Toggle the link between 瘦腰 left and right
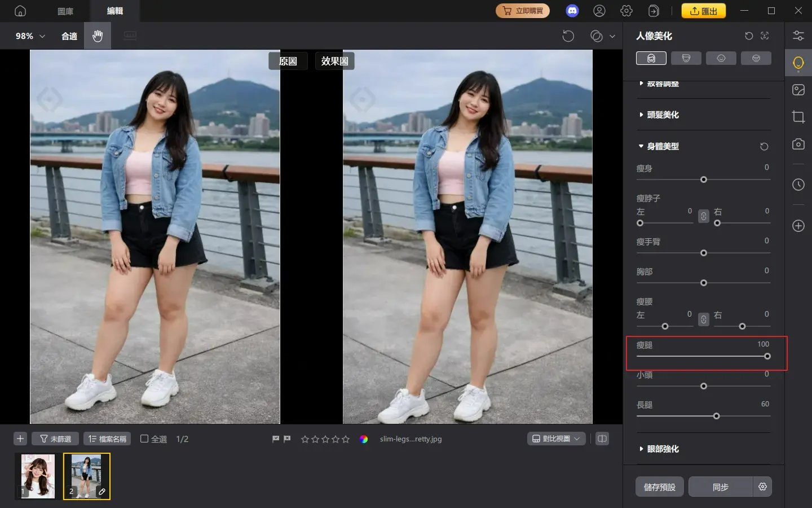This screenshot has width=812, height=508. coord(703,319)
